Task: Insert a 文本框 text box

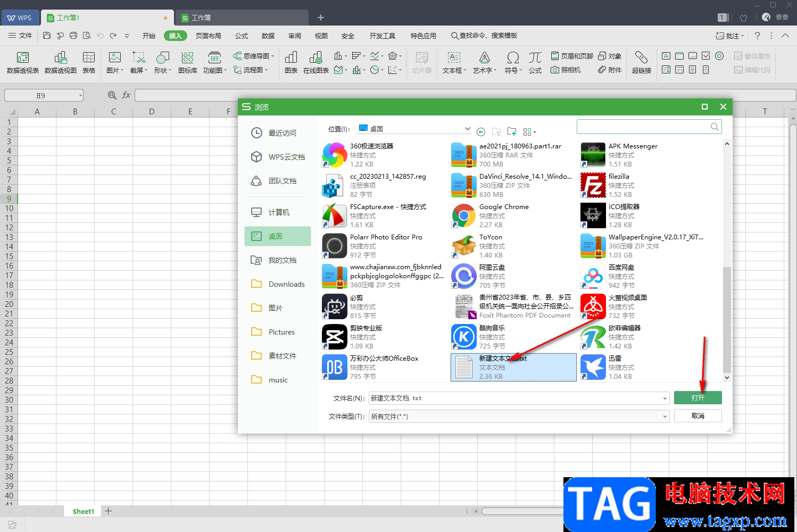Action: pos(454,62)
